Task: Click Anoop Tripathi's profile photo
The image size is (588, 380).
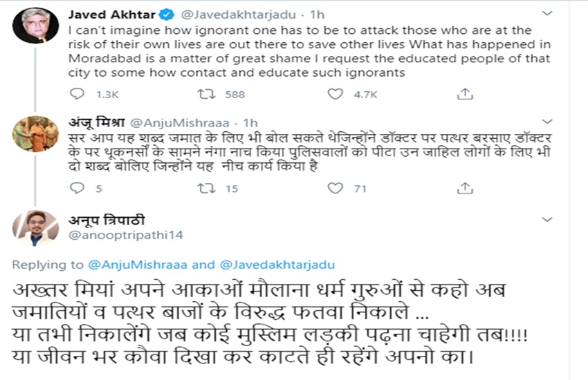Action: [x=35, y=227]
